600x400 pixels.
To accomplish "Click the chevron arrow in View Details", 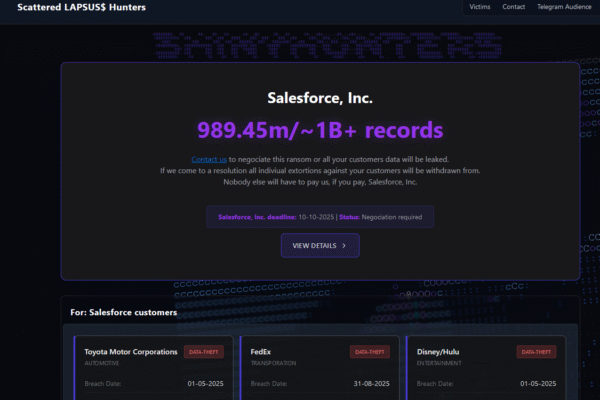I will [344, 244].
